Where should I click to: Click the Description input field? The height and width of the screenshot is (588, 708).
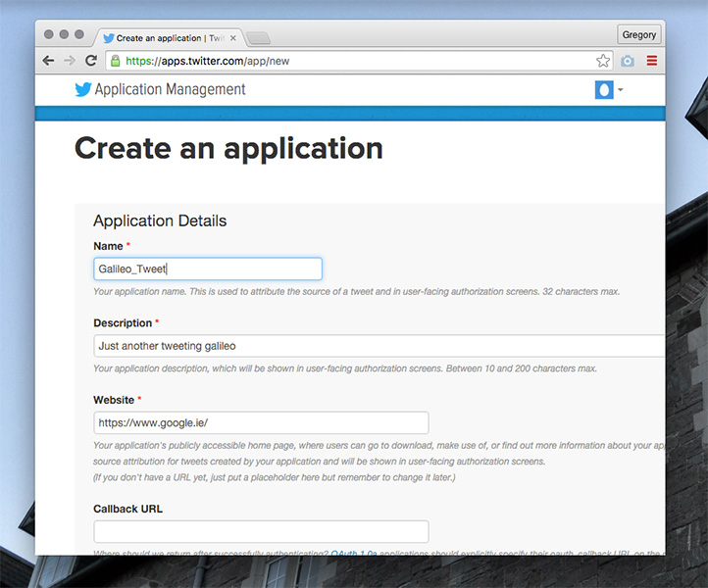point(379,346)
